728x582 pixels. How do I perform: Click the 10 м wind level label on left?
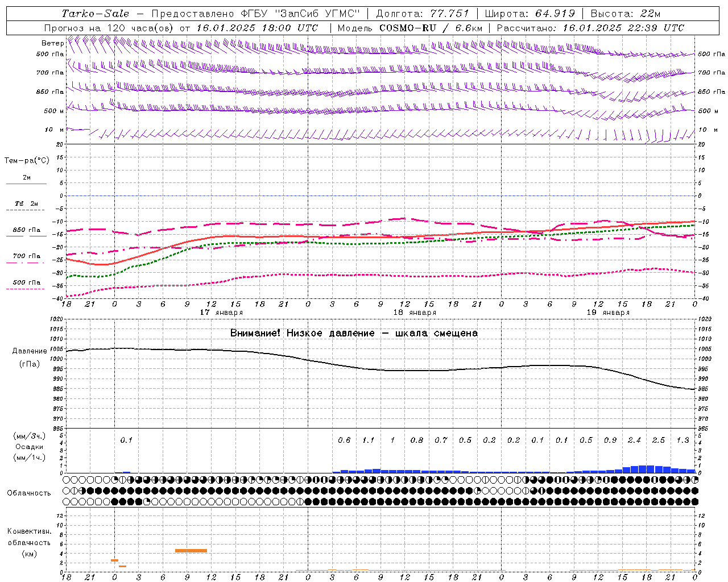55,130
